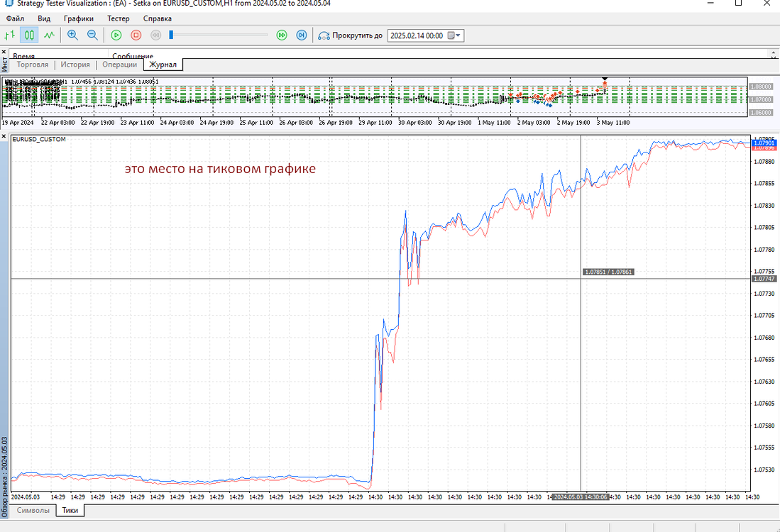The height and width of the screenshot is (532, 780).
Task: Open the Вид menu
Action: pyautogui.click(x=44, y=18)
